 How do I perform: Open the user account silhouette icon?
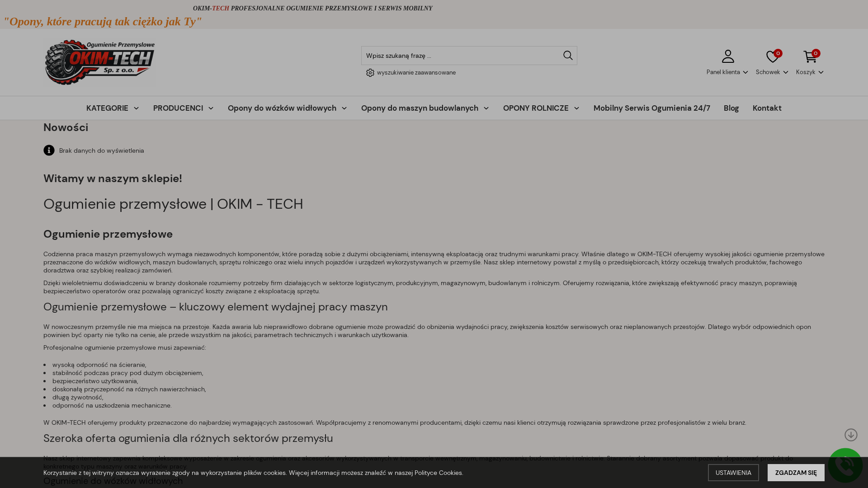728,56
